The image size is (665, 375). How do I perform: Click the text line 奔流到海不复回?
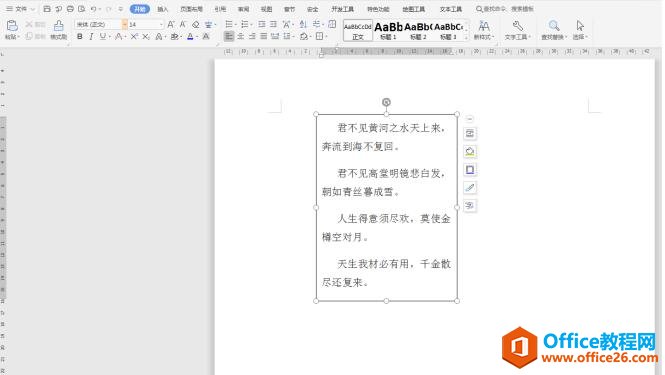coord(360,147)
